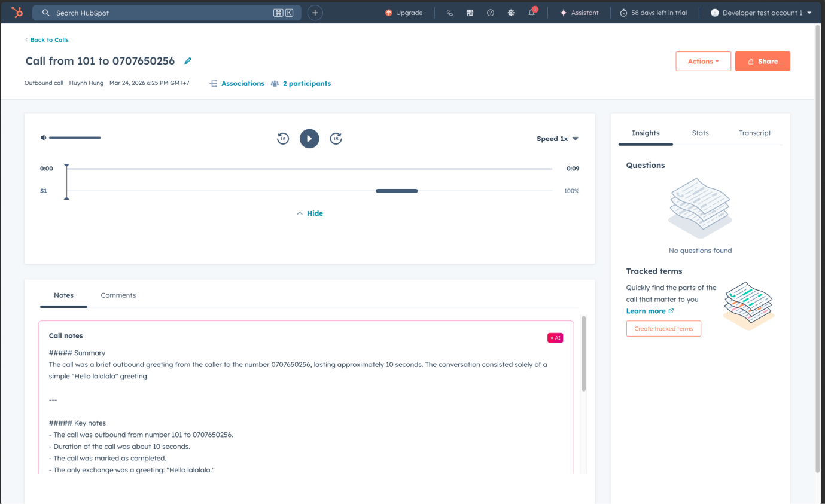Click the Tracked terms heading
The height and width of the screenshot is (504, 825).
click(654, 271)
